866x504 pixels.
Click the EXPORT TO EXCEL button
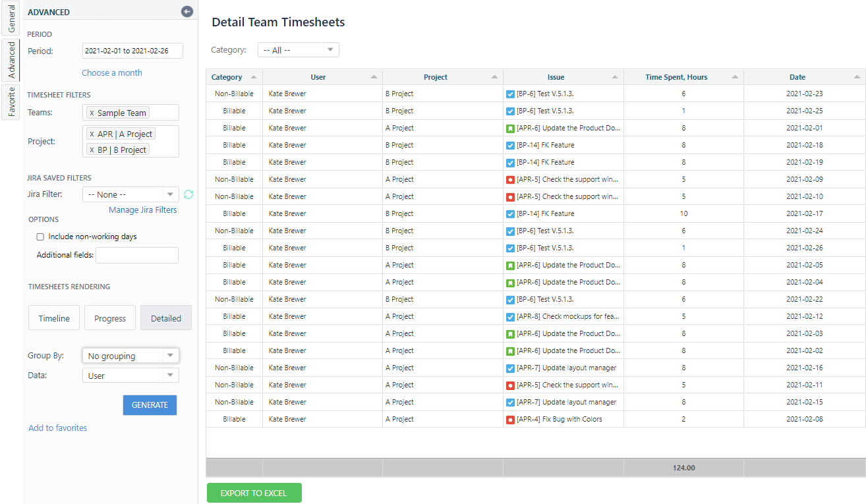pyautogui.click(x=254, y=492)
